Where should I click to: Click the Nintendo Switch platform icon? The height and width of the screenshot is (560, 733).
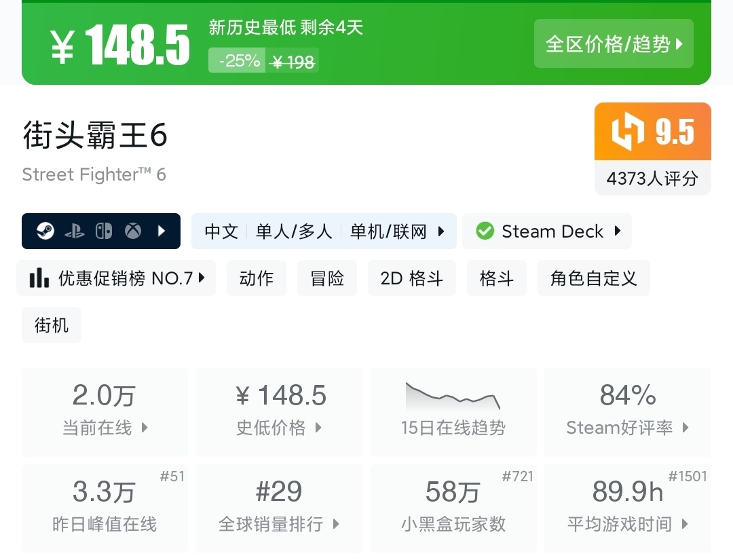(x=103, y=231)
